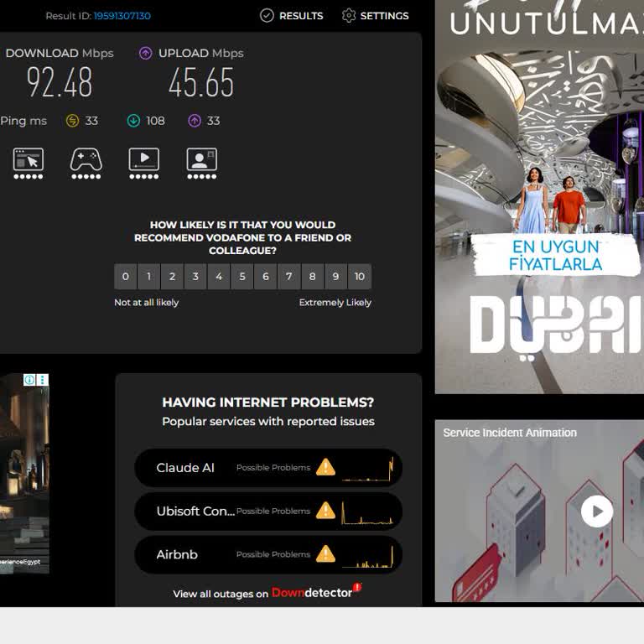Screen dimensions: 644x644
Task: Click the 92.48 download speed value
Action: 60,83
